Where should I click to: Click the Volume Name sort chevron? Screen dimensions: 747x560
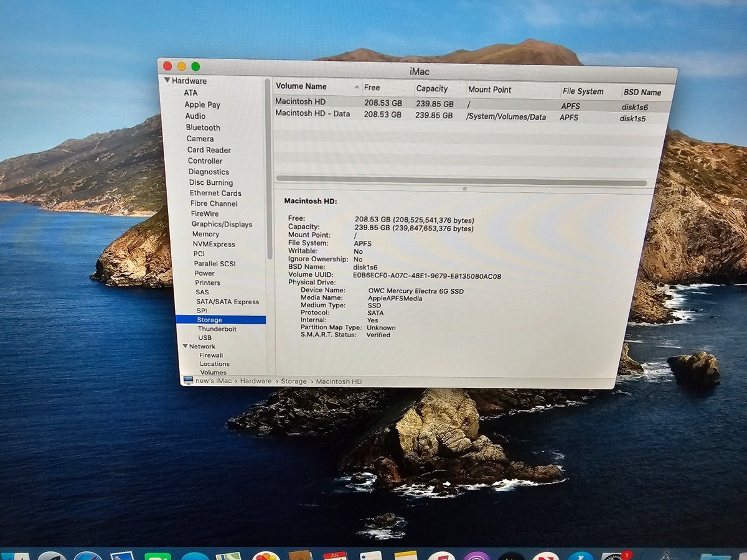[356, 86]
